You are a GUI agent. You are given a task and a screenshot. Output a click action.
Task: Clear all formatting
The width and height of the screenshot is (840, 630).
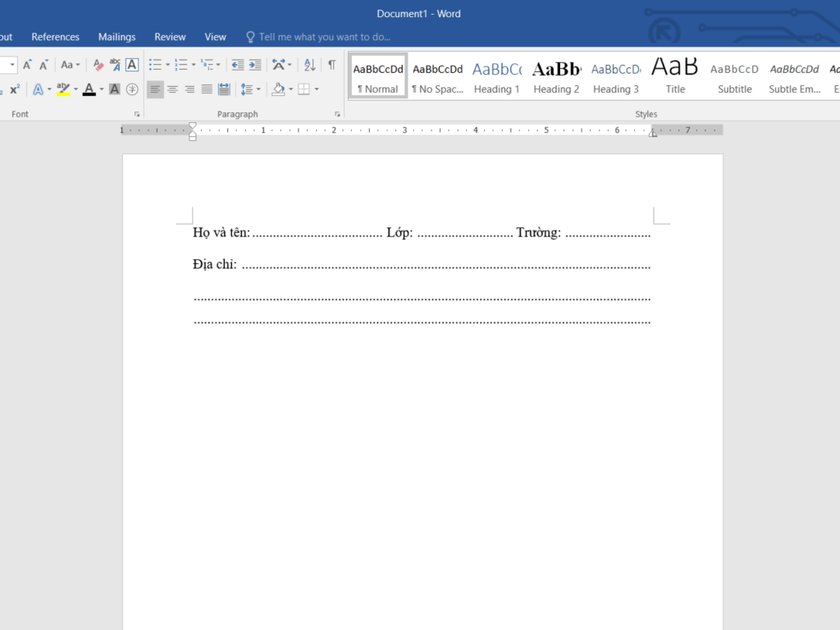click(97, 63)
